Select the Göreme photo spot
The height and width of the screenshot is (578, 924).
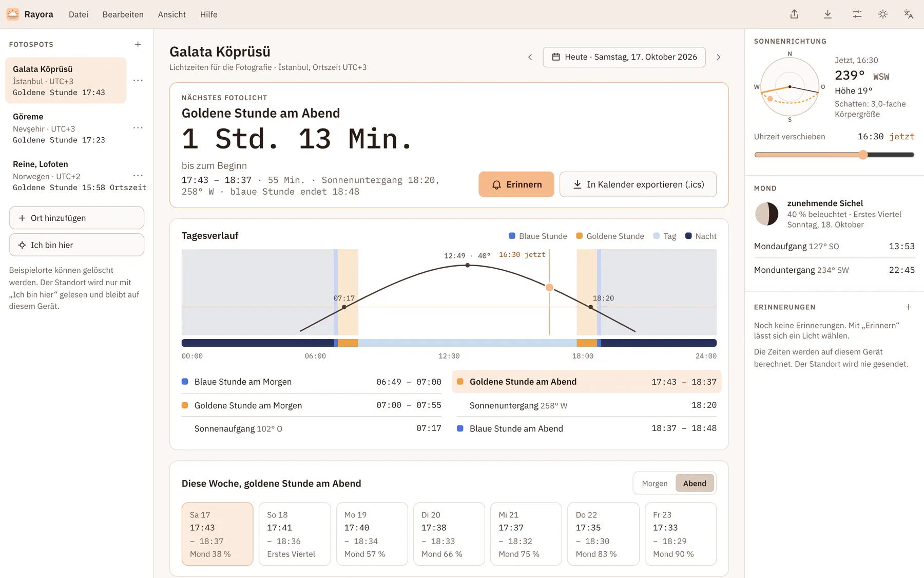pos(66,128)
